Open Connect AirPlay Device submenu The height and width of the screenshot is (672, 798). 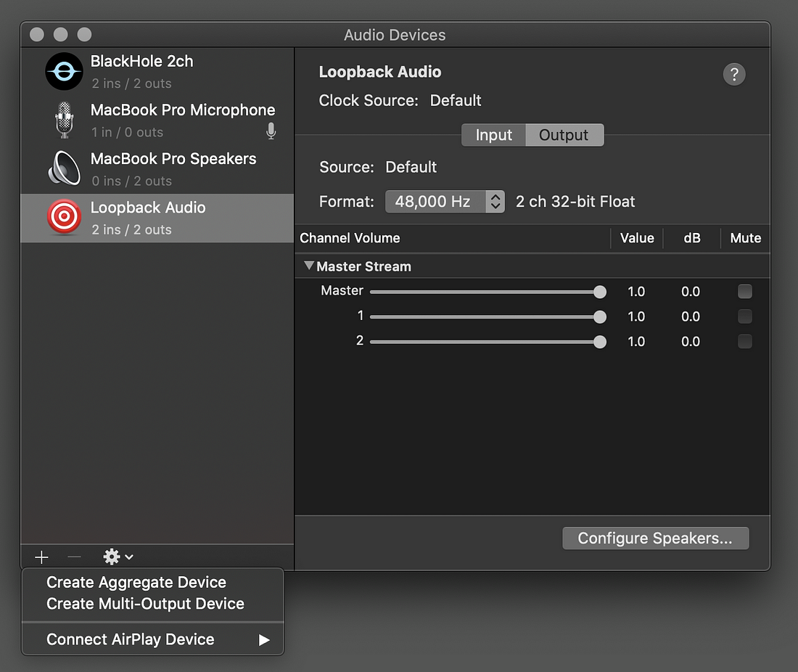(x=152, y=639)
